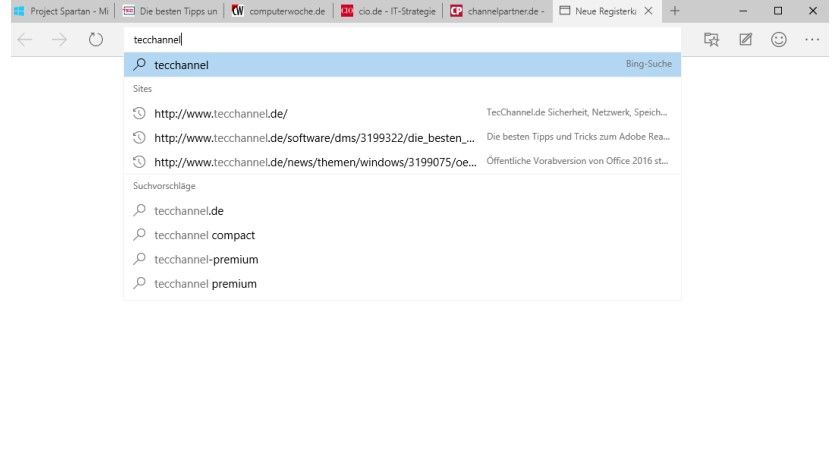840x473 pixels.
Task: Open a new tab with plus icon
Action: pos(674,11)
